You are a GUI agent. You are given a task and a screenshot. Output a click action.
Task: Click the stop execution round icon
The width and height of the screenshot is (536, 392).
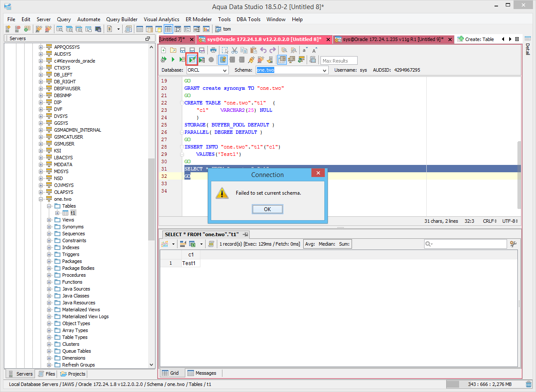coord(211,60)
